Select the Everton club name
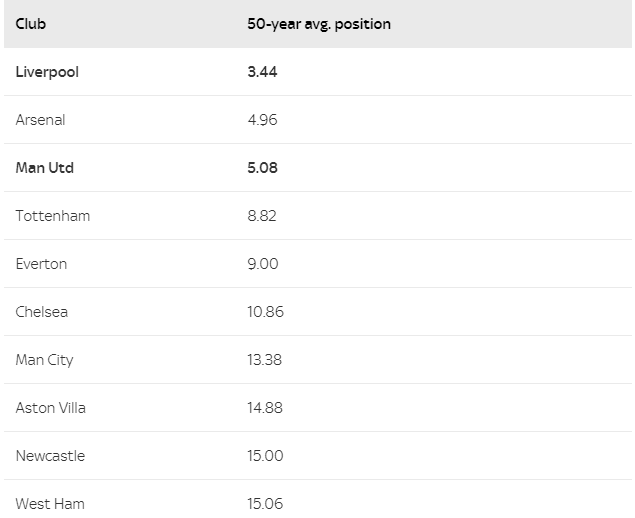The height and width of the screenshot is (518, 635). click(41, 264)
